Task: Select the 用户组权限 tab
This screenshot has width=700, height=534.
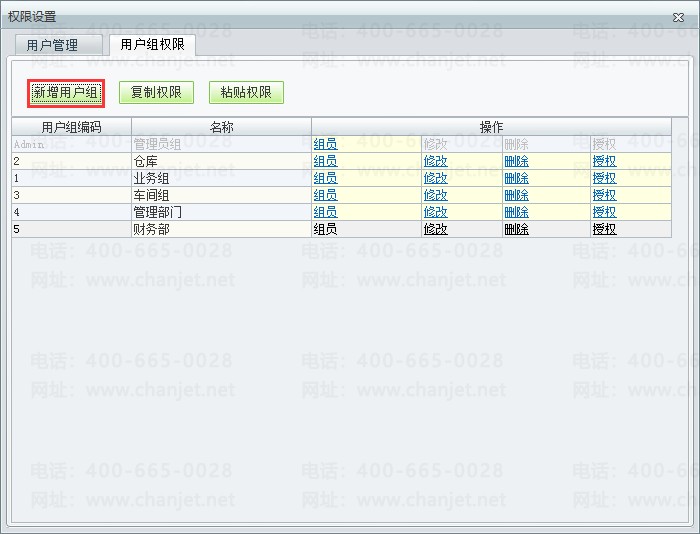Action: click(x=152, y=44)
